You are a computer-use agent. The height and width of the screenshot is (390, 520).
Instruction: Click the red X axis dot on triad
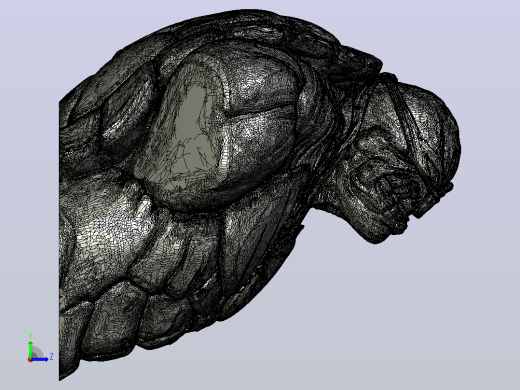pyautogui.click(x=30, y=360)
